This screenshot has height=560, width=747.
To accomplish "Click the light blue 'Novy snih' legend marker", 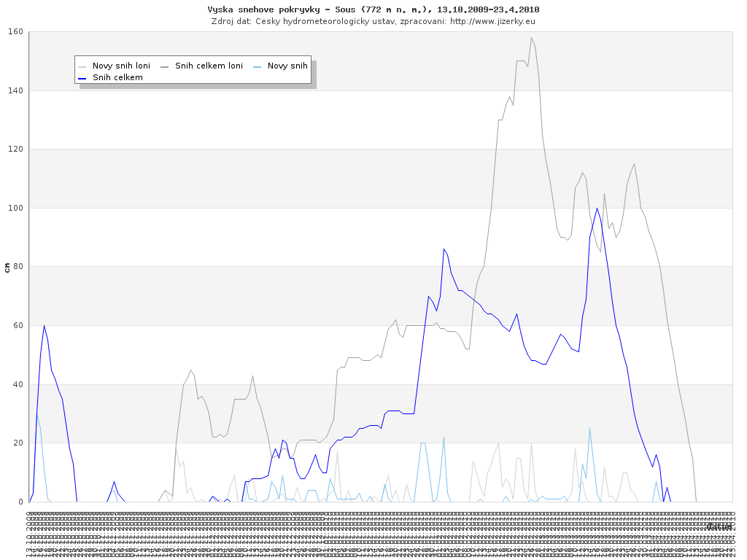I will tap(258, 66).
